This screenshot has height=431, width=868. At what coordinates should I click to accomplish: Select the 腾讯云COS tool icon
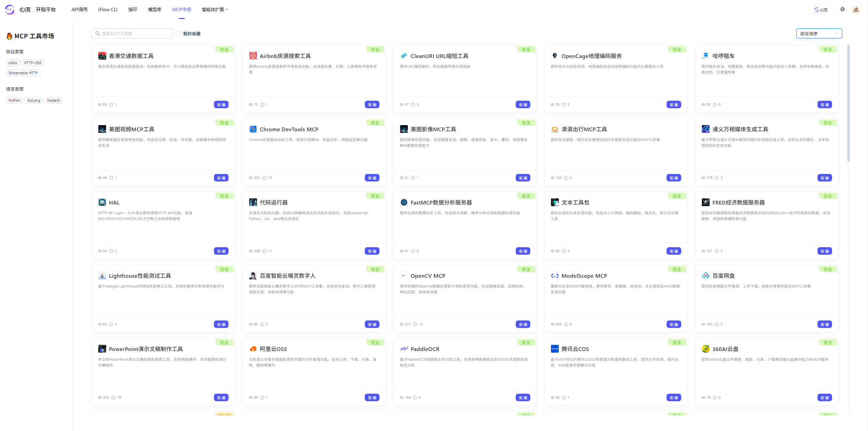tap(554, 349)
